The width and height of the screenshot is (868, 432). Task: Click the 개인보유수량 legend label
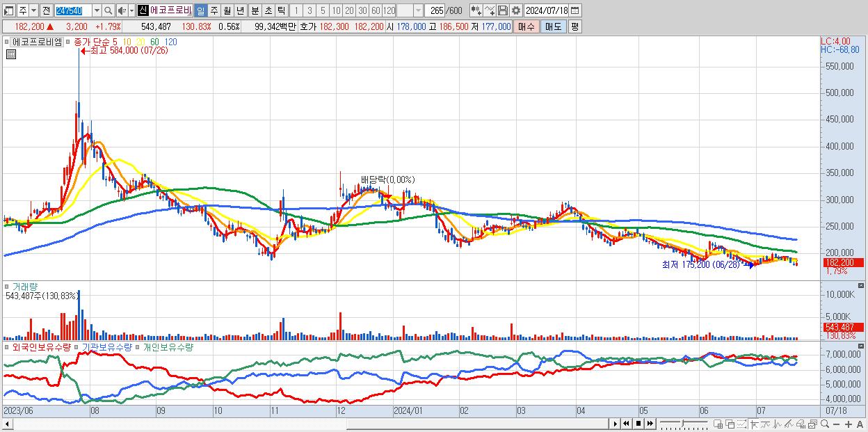point(168,346)
